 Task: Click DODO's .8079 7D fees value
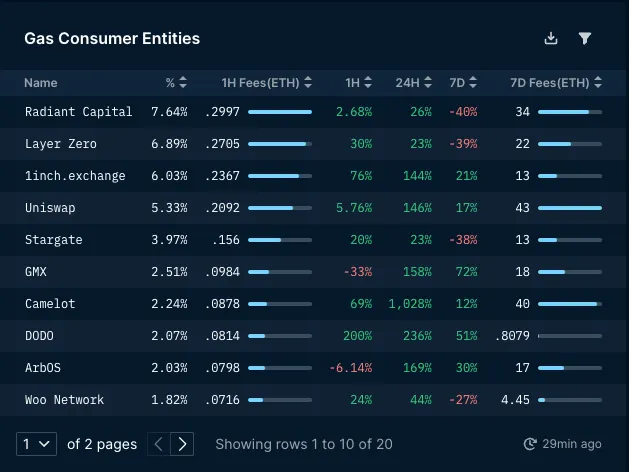512,336
